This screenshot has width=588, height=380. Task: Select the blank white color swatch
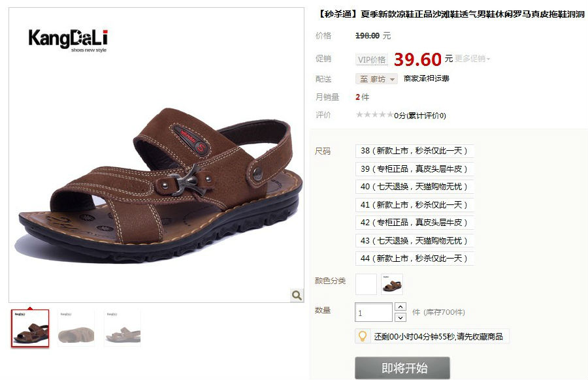click(x=366, y=285)
